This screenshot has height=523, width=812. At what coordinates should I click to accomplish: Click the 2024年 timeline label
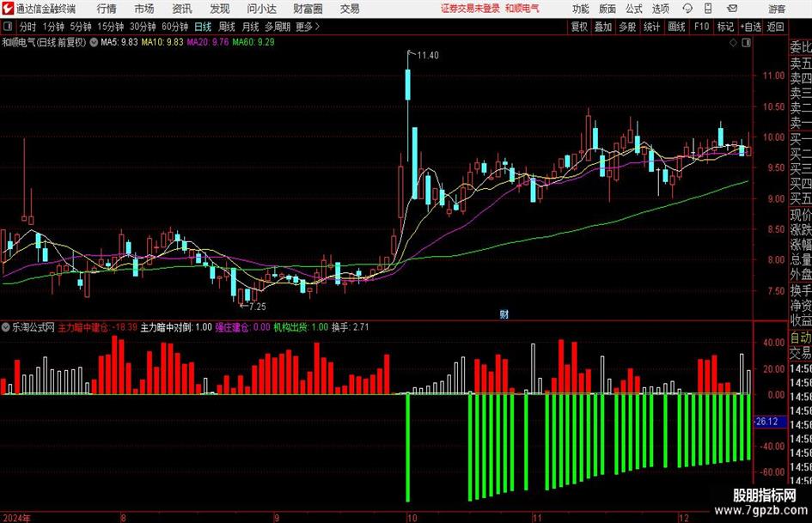pos(16,518)
